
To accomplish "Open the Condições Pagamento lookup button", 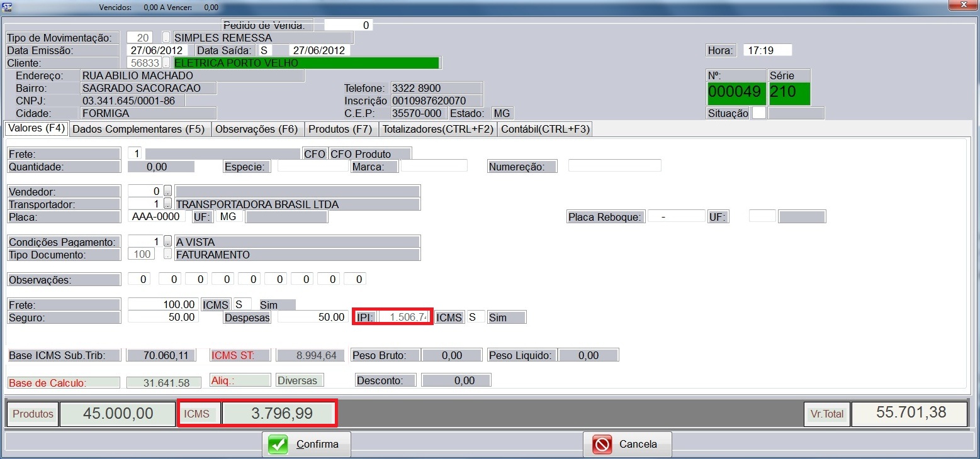I will click(167, 242).
